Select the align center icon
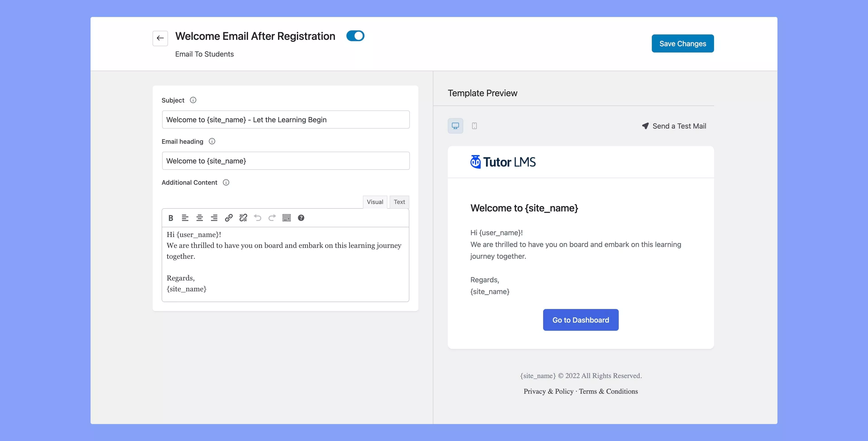 click(x=199, y=218)
